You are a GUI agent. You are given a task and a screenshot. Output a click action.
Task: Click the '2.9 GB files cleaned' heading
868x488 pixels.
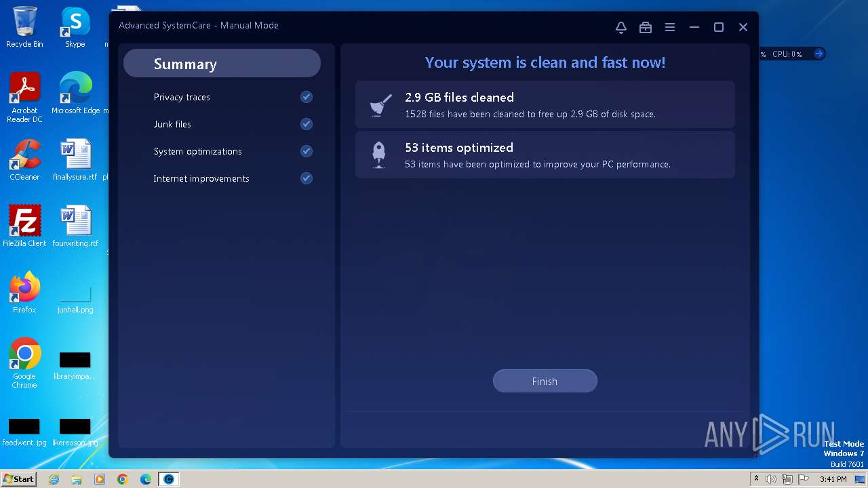point(459,98)
